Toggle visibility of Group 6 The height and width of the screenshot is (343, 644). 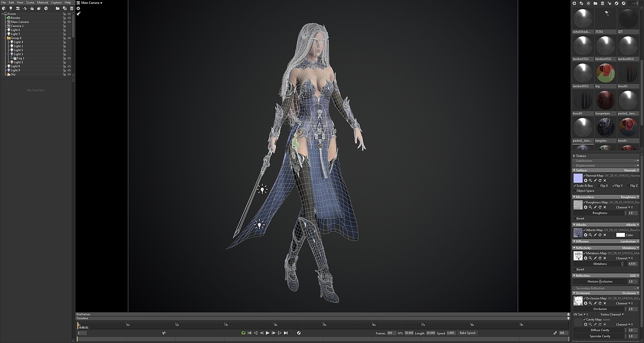tap(69, 38)
